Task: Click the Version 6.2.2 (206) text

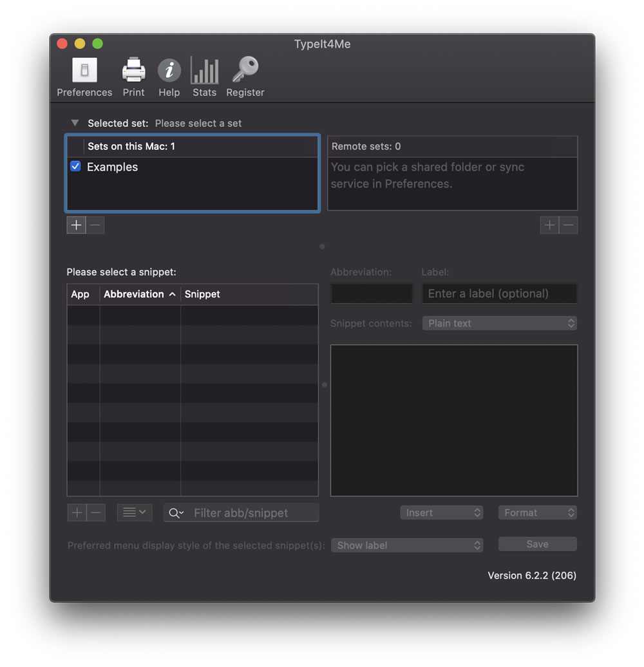Action: 532,576
